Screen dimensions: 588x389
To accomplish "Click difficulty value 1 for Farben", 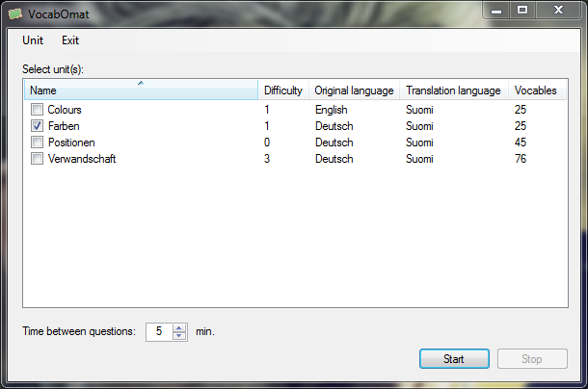I will pos(267,126).
